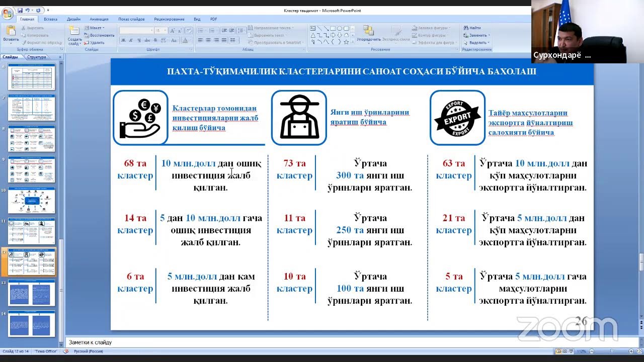Expand the shapes gallery More arrow
644x362 pixels.
coord(353,42)
